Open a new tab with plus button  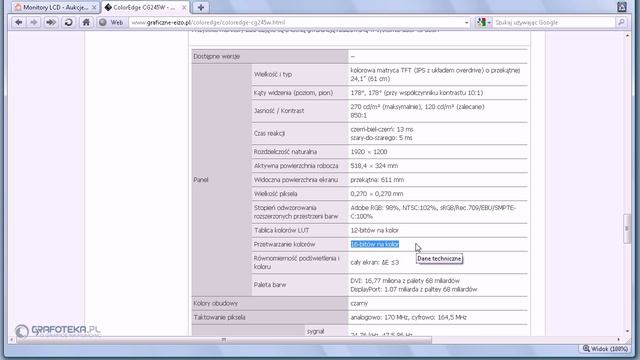[200, 7]
